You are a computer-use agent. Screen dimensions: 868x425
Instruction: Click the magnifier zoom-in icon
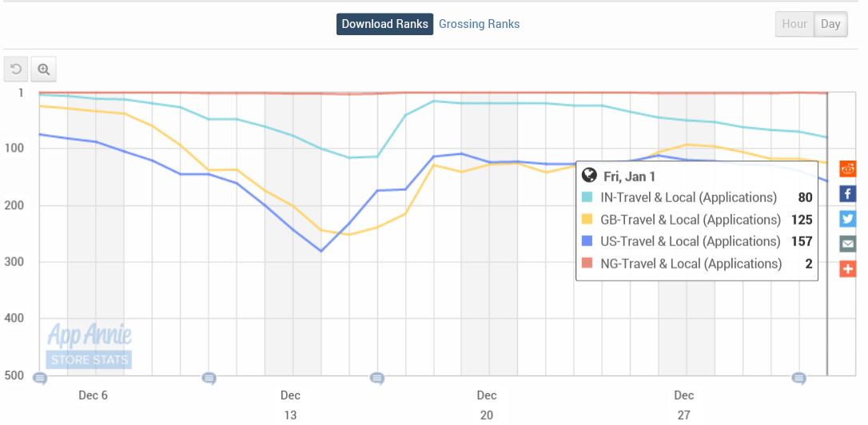(x=44, y=70)
